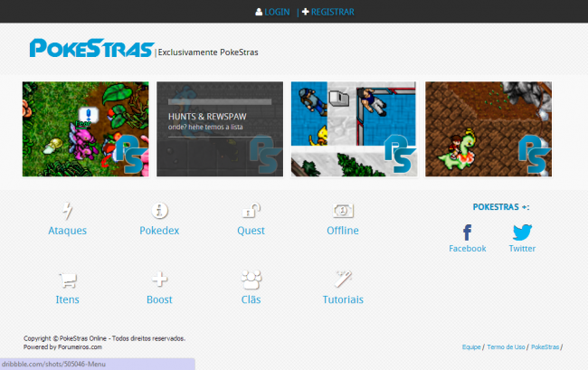Open the REGISTRAR link

click(333, 12)
